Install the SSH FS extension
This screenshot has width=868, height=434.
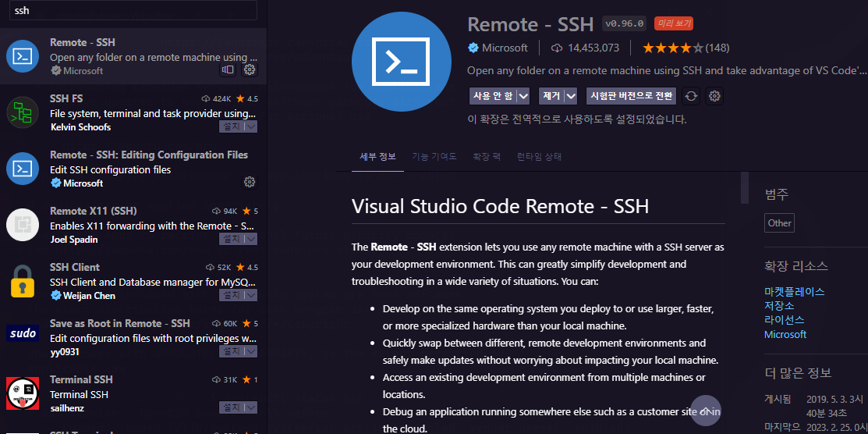(x=232, y=127)
